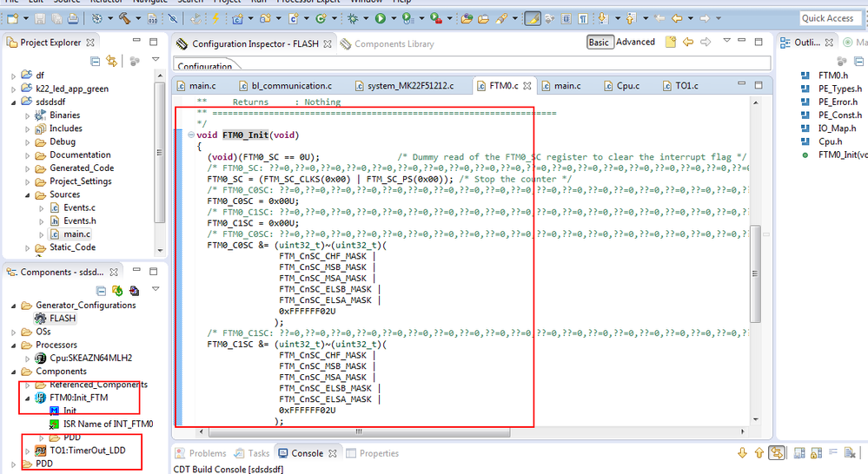Toggle Mark Occurrences highlighter in toolbar
The image size is (868, 474).
(532, 19)
